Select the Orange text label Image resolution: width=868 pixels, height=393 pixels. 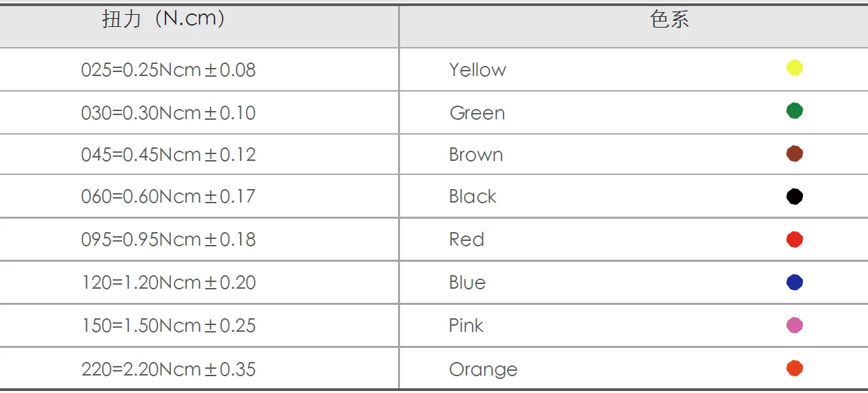[483, 369]
